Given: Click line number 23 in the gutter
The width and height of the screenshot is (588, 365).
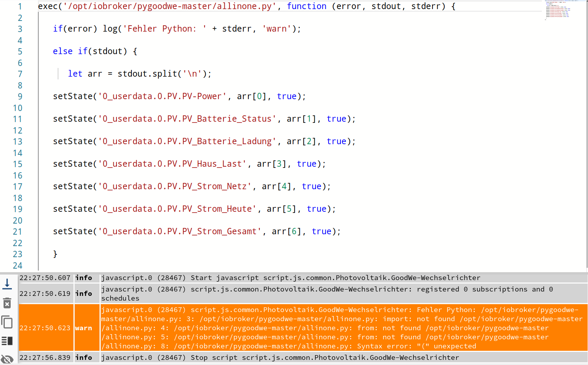Looking at the screenshot, I should pos(17,254).
